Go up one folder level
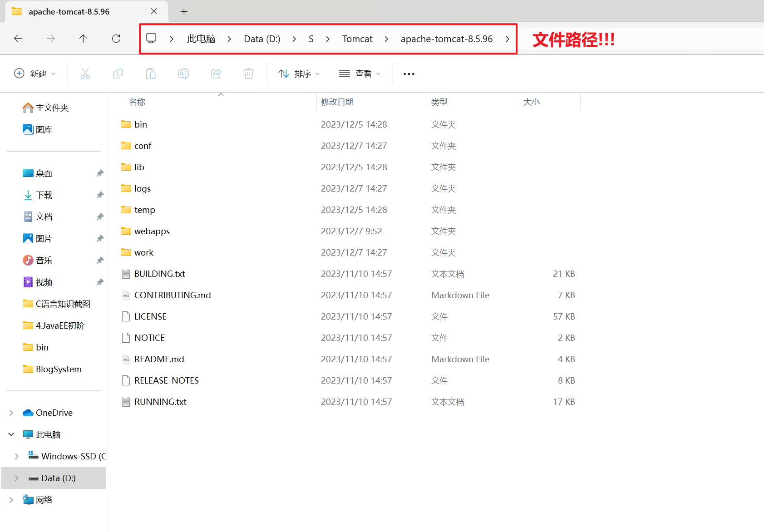The height and width of the screenshot is (532, 764). tap(84, 39)
